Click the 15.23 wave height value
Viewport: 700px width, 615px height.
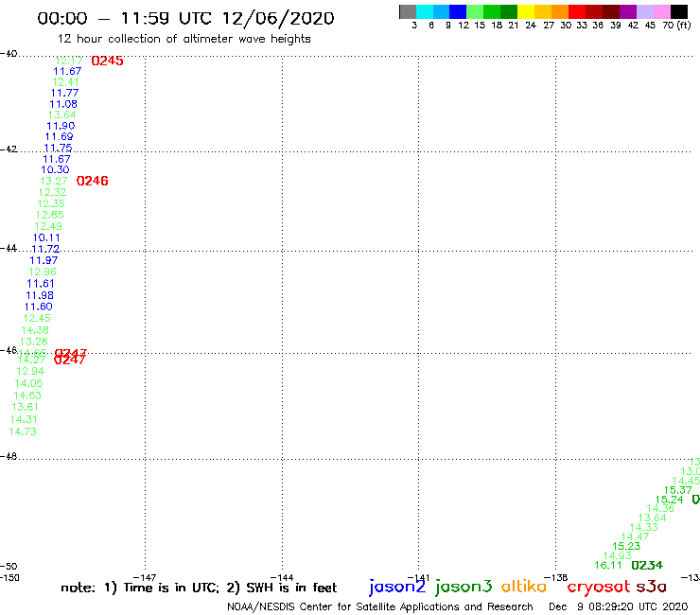coord(626,546)
